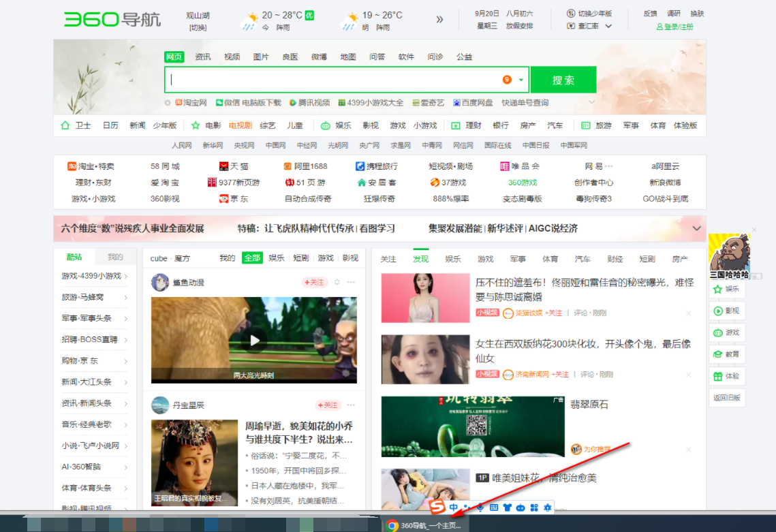The height and width of the screenshot is (532, 776).
Task: Click the 360导航 logo
Action: pyautogui.click(x=112, y=19)
